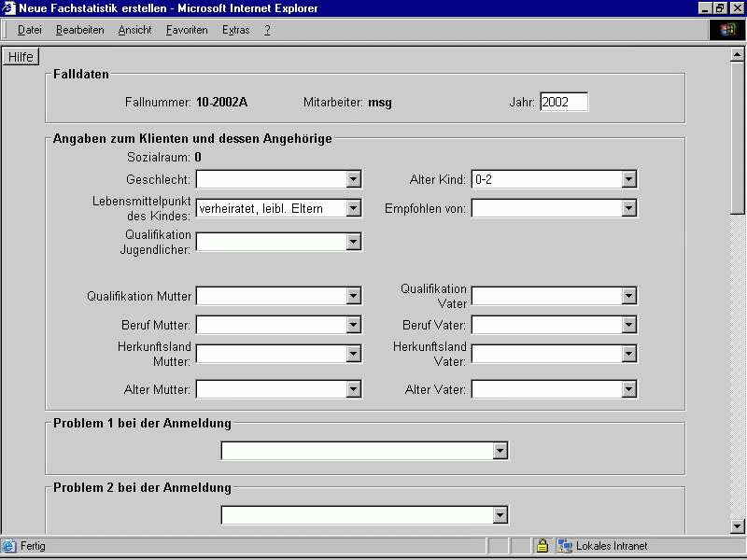Click the Windows logo throbber icon
Viewport: 747px width, 560px height.
point(727,30)
